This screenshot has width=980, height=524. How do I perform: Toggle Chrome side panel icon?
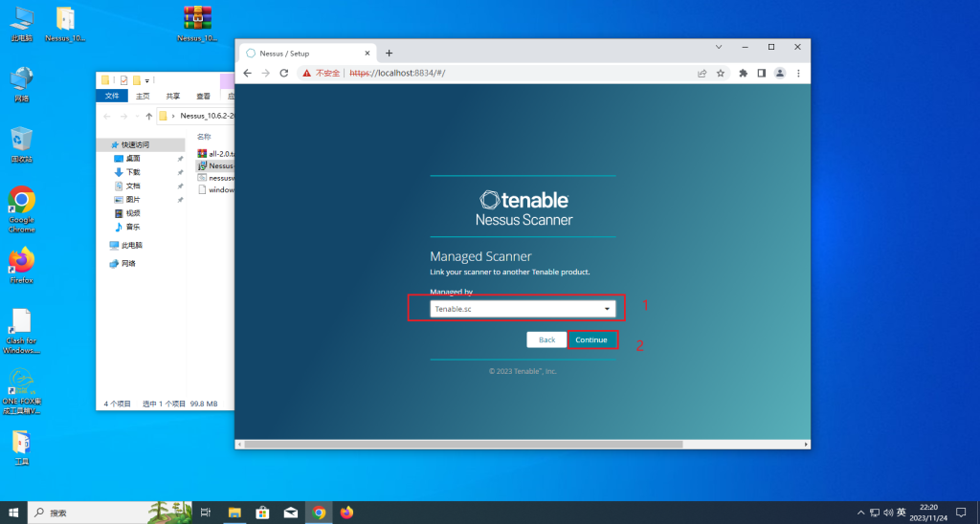point(762,73)
